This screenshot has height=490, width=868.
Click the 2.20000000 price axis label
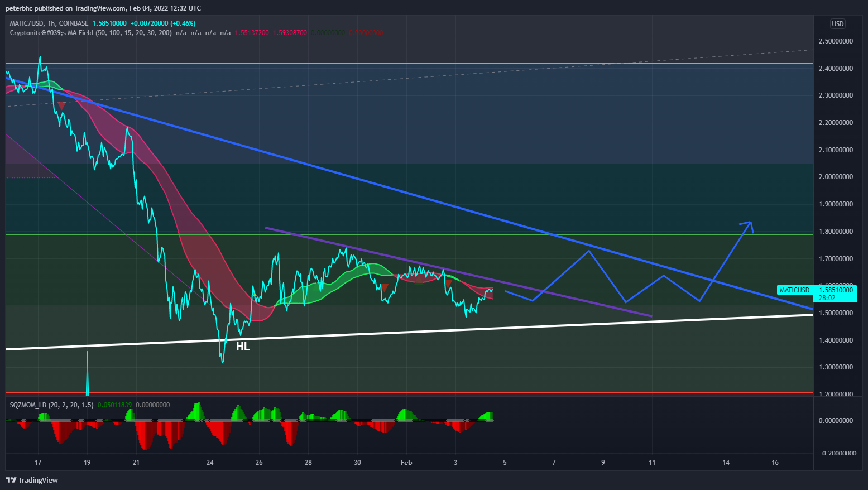click(836, 123)
